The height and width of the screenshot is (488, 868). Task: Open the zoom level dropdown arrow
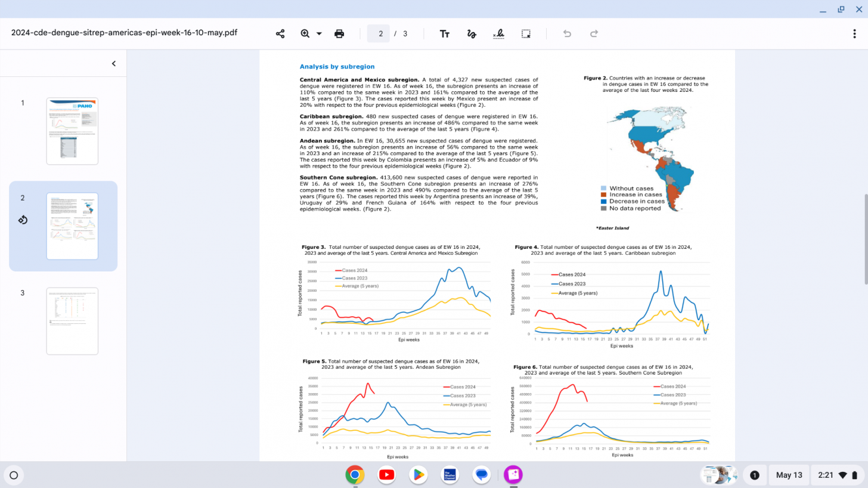click(x=319, y=33)
